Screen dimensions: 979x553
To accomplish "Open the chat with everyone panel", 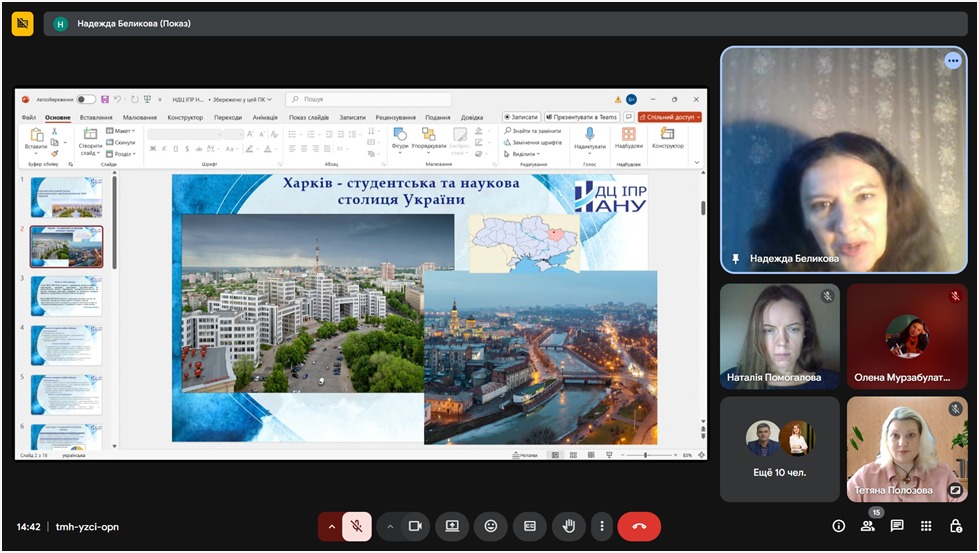I will (897, 526).
